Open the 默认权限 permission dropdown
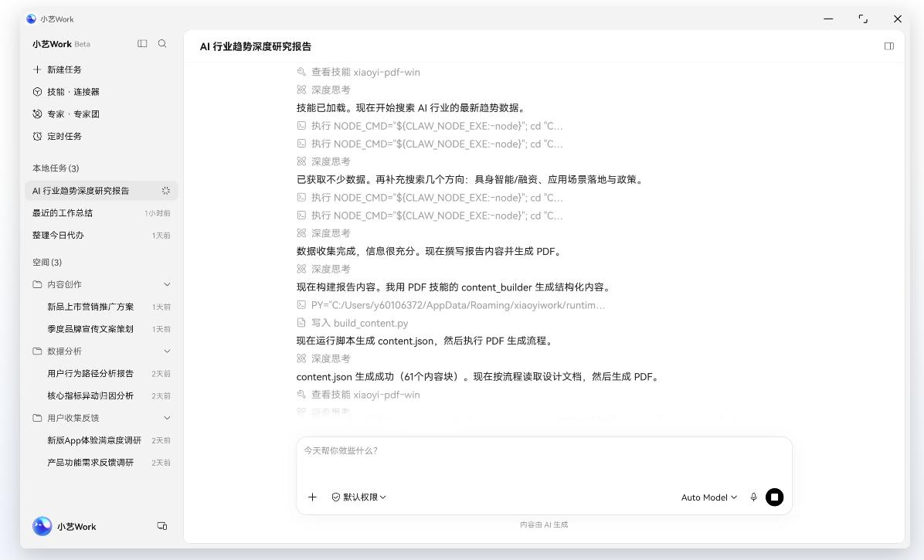Screen dimensions: 924x560 359,497
